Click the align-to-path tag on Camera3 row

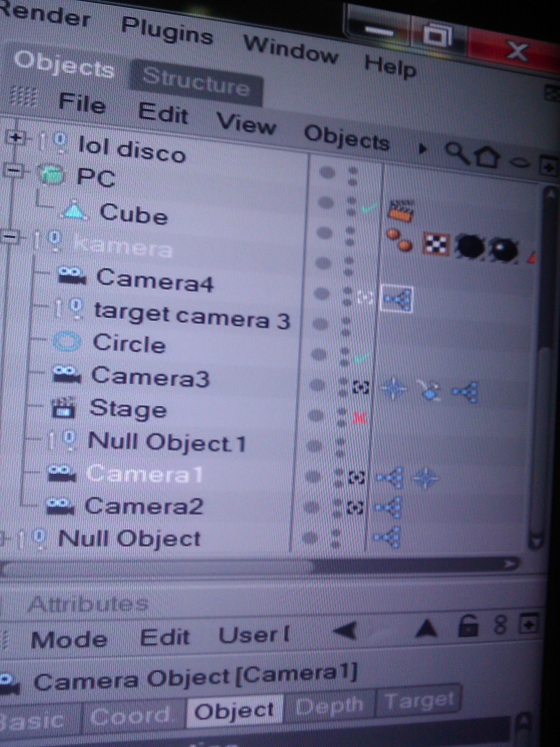429,390
